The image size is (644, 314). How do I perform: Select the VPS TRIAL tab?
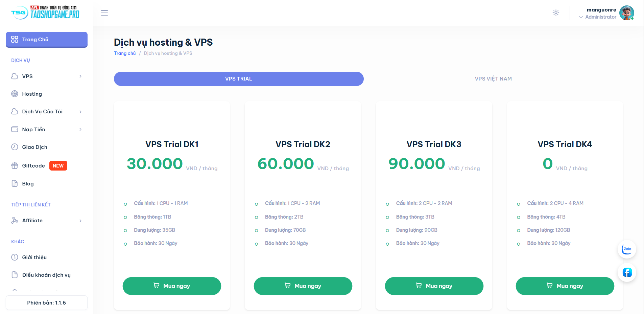[x=239, y=79]
